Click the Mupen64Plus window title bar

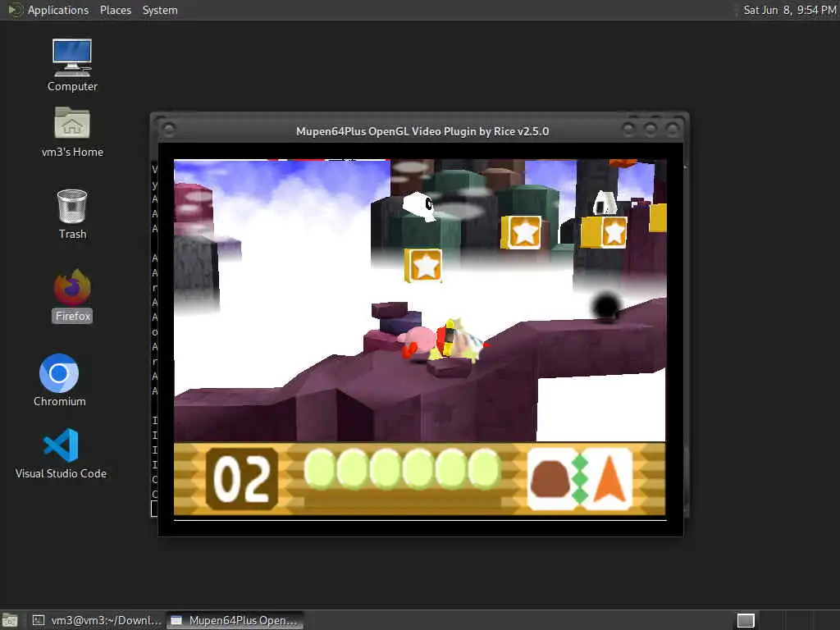(x=422, y=131)
